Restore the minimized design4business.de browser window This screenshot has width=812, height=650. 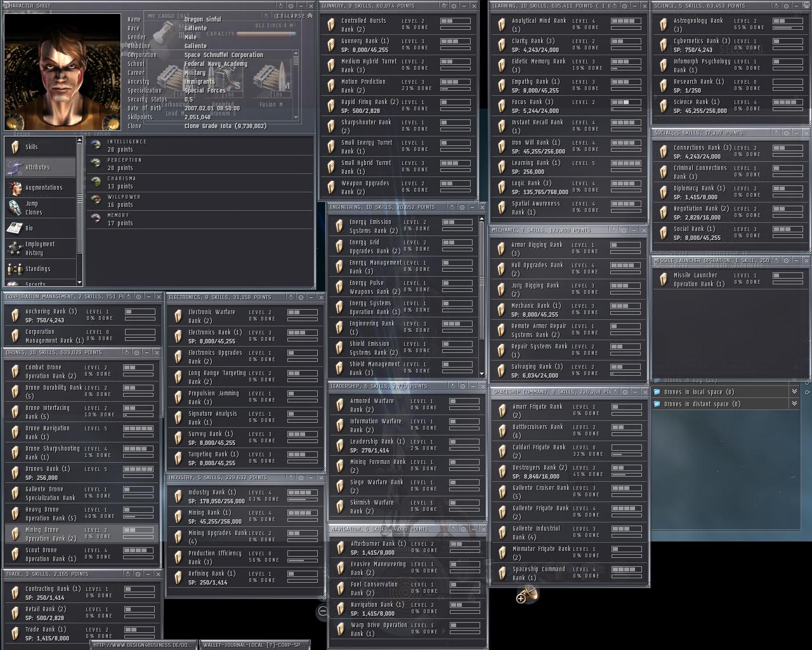(x=143, y=644)
